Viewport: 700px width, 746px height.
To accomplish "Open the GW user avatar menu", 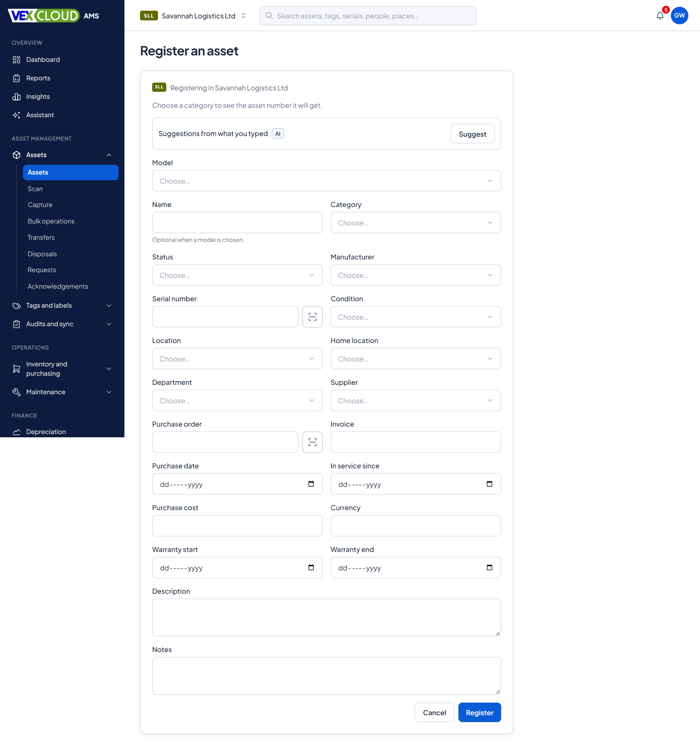I will 679,15.
